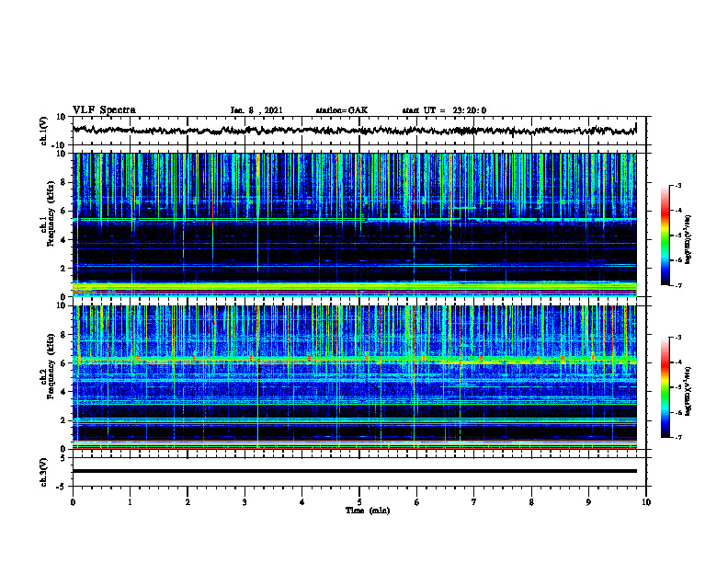Click the "Time (min)" axis label
The width and height of the screenshot is (728, 563).
click(368, 511)
